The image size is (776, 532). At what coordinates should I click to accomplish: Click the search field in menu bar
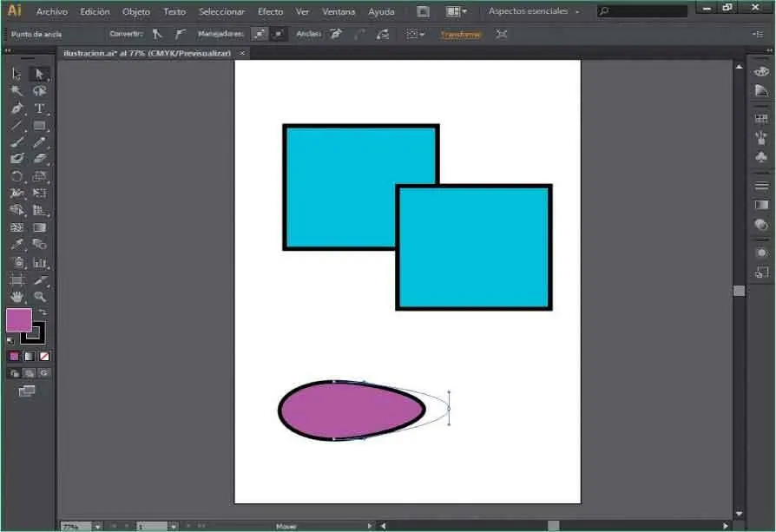click(642, 11)
